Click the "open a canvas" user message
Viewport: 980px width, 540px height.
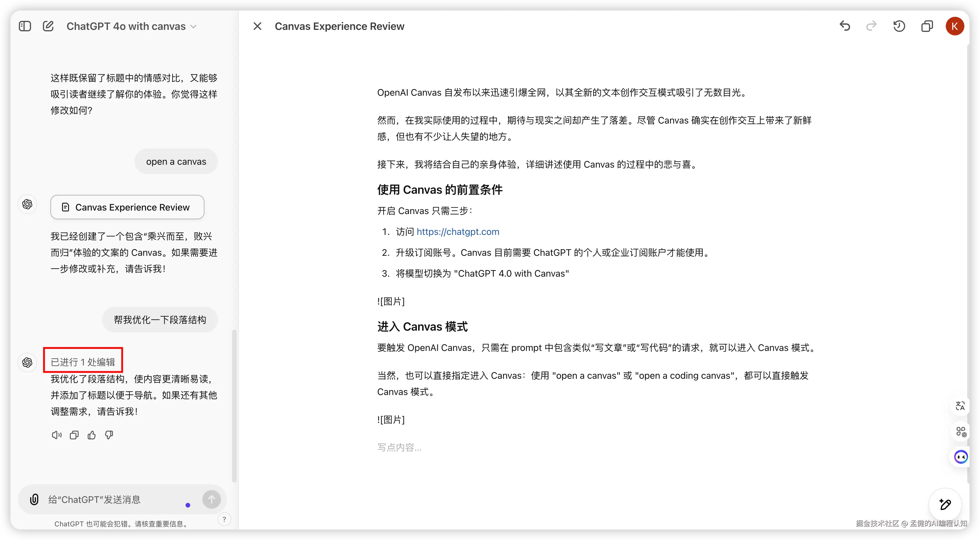176,161
